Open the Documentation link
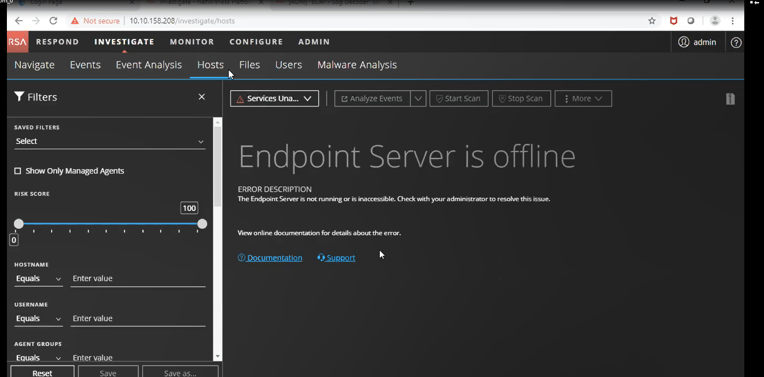The height and width of the screenshot is (377, 764). coord(270,258)
